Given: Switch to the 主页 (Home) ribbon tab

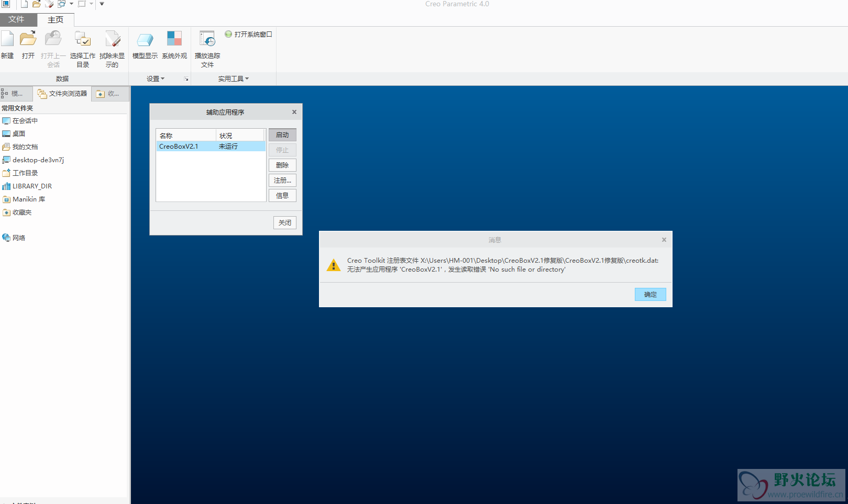Looking at the screenshot, I should coord(56,19).
